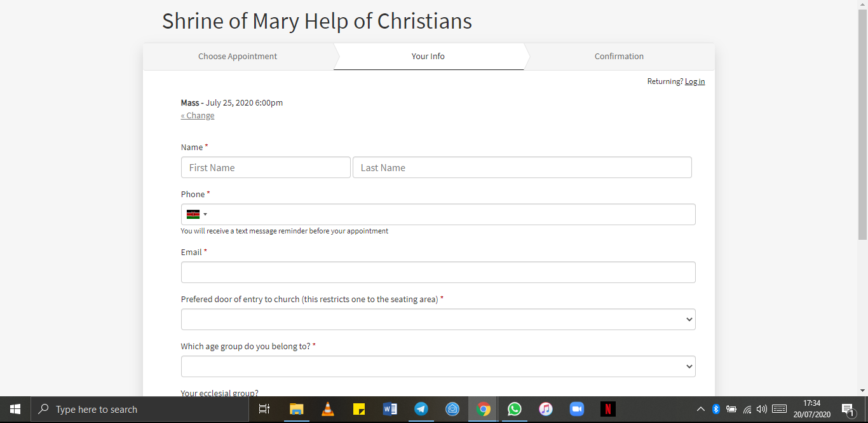Go back to Choose Appointment step
The image size is (868, 423).
[238, 57]
